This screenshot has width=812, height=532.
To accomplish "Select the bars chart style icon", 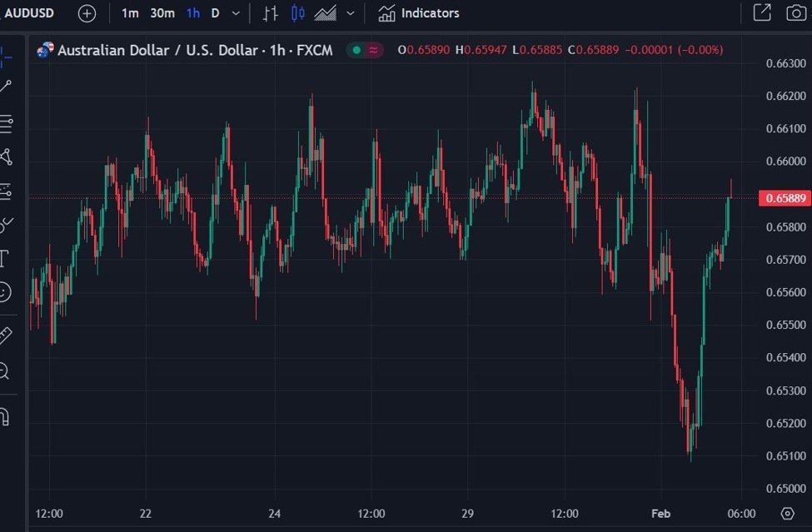I will click(x=271, y=13).
